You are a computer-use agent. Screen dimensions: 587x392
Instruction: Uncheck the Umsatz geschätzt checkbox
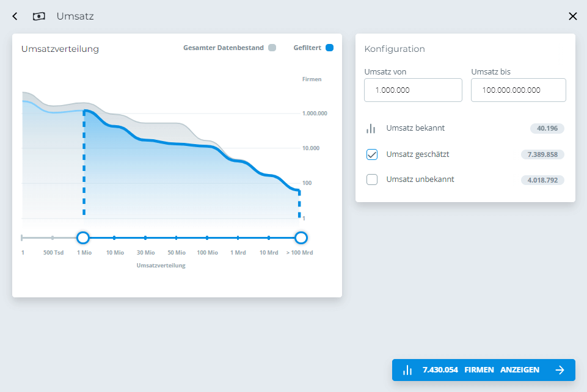372,154
